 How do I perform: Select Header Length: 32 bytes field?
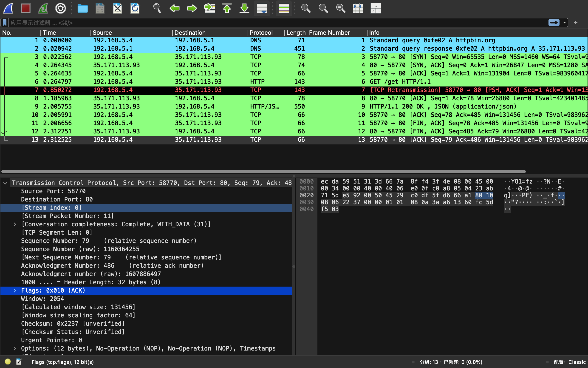point(146,282)
